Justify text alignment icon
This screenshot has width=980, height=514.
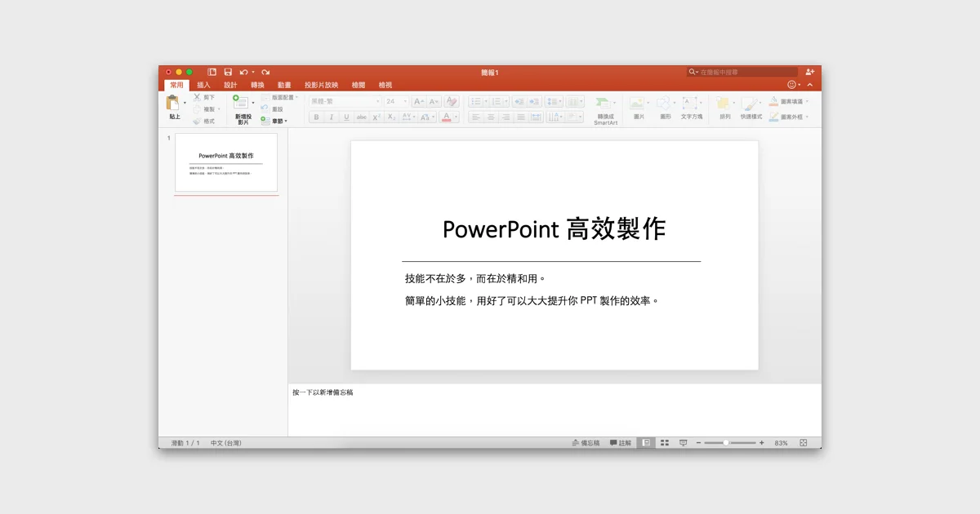click(521, 117)
